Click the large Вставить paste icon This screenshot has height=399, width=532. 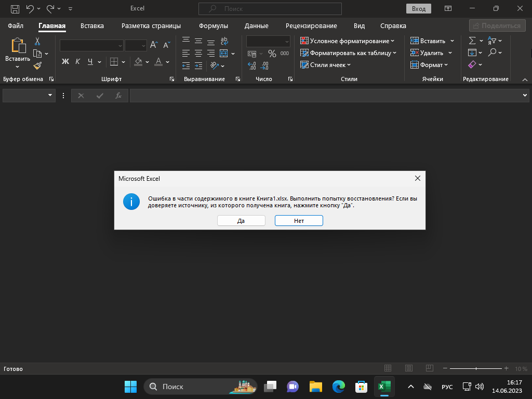pyautogui.click(x=18, y=46)
